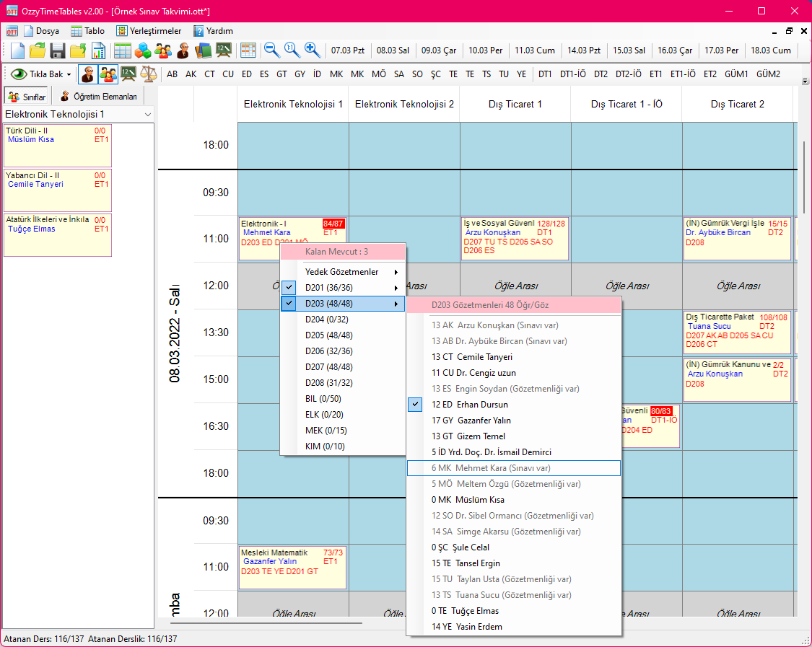This screenshot has width=812, height=647.
Task: Switch to the Öğretim Elemanları tab
Action: pyautogui.click(x=100, y=97)
